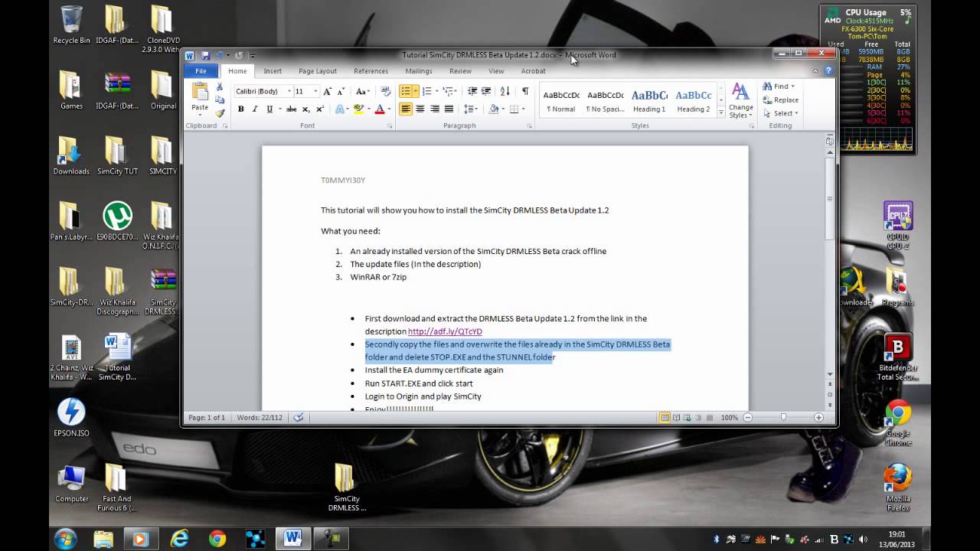Switch to Web Layout view icon
This screenshot has height=551, width=980.
(x=687, y=417)
